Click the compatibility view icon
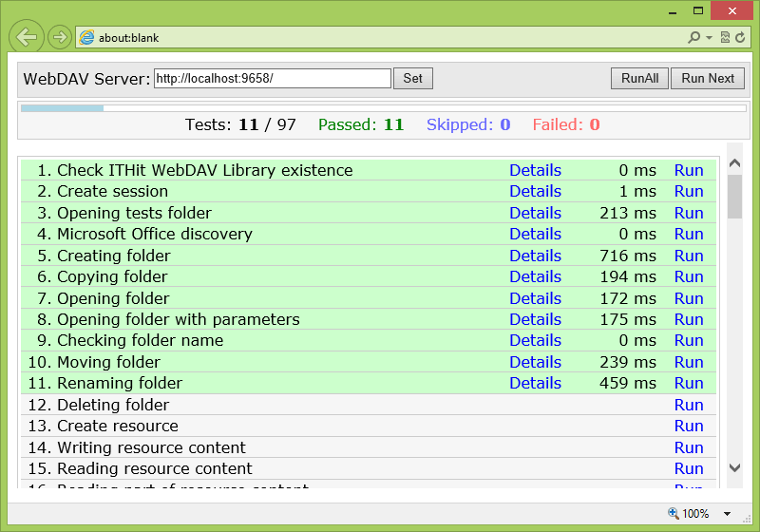The width and height of the screenshot is (760, 532). 725,37
